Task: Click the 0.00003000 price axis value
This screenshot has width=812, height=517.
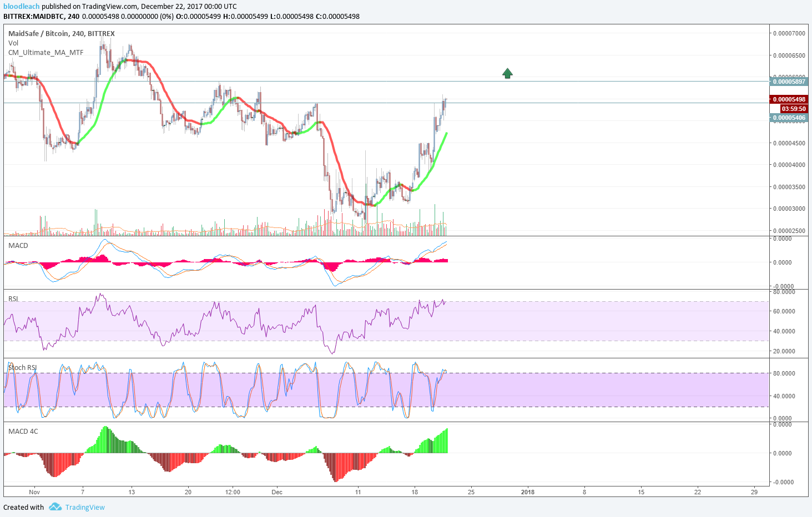Action: 789,209
